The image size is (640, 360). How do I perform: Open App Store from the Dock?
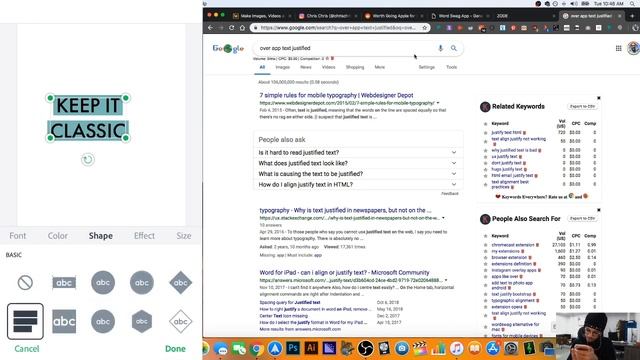pyautogui.click(x=493, y=348)
